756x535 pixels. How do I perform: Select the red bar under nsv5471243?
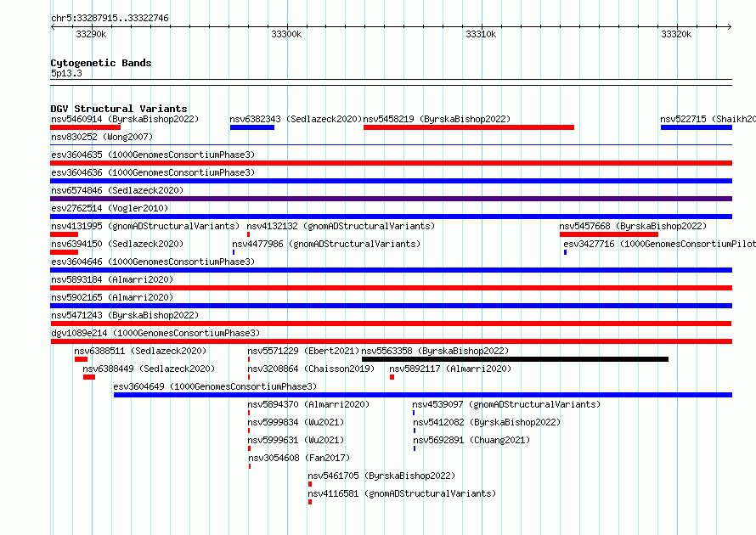click(x=392, y=324)
